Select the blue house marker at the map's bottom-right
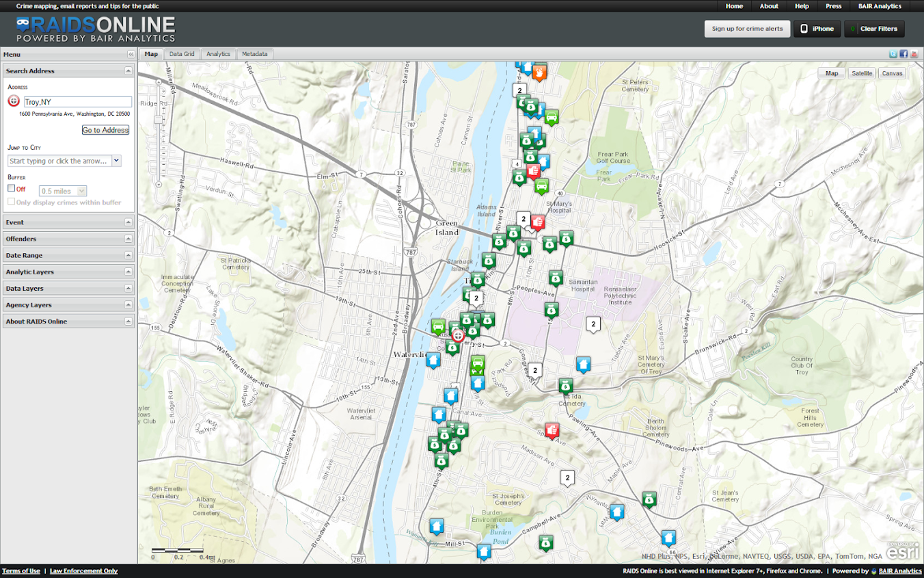Image resolution: width=924 pixels, height=578 pixels. [x=668, y=538]
